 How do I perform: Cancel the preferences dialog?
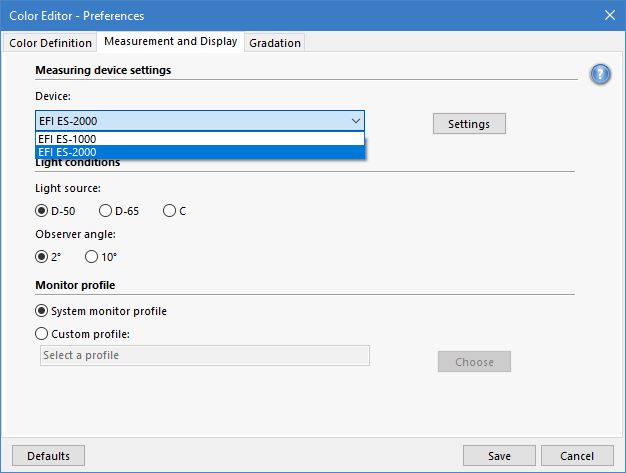click(x=577, y=455)
